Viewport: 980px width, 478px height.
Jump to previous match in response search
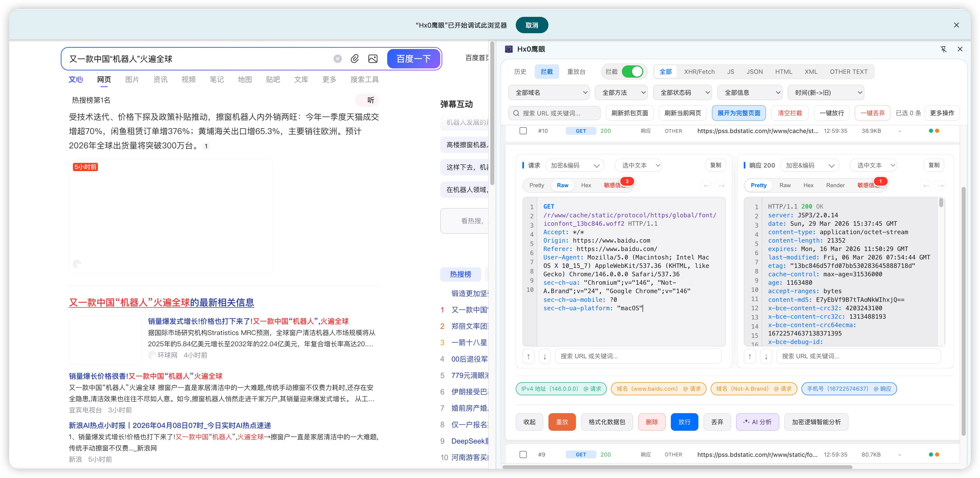click(750, 356)
